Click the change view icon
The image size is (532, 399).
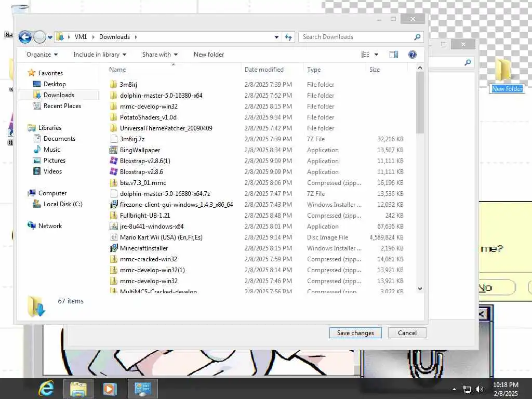click(x=365, y=55)
